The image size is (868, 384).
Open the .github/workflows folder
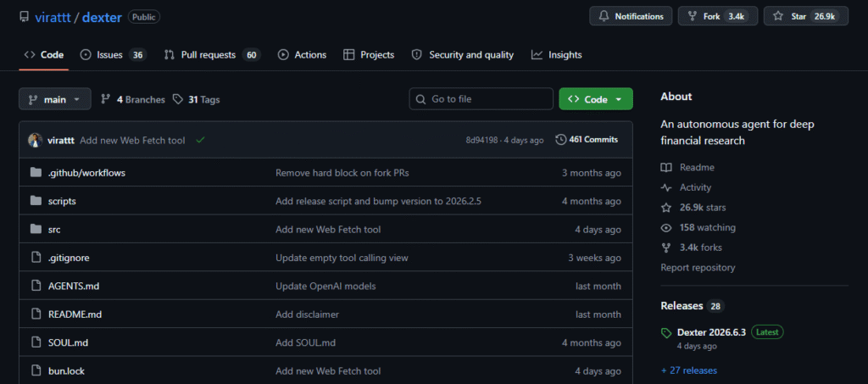pyautogui.click(x=87, y=173)
